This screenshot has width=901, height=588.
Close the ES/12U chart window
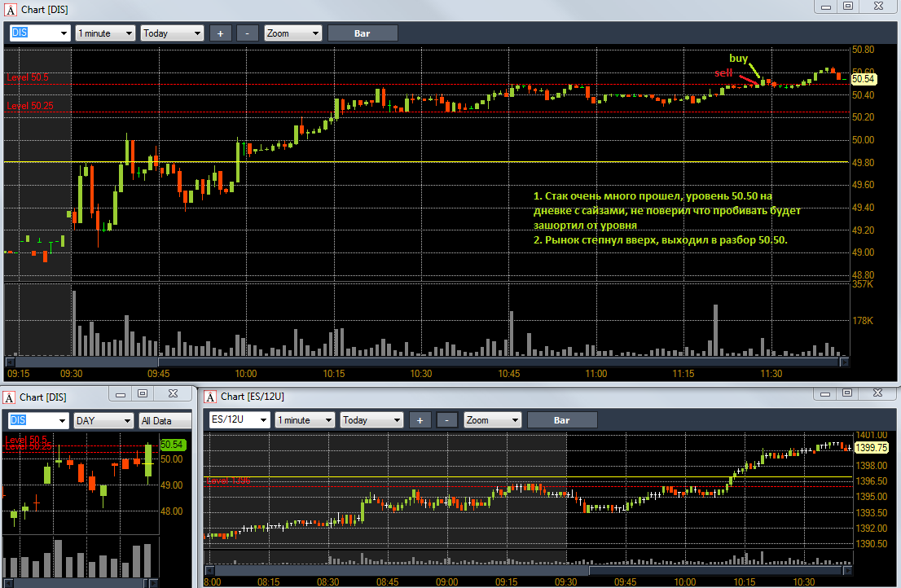click(877, 393)
